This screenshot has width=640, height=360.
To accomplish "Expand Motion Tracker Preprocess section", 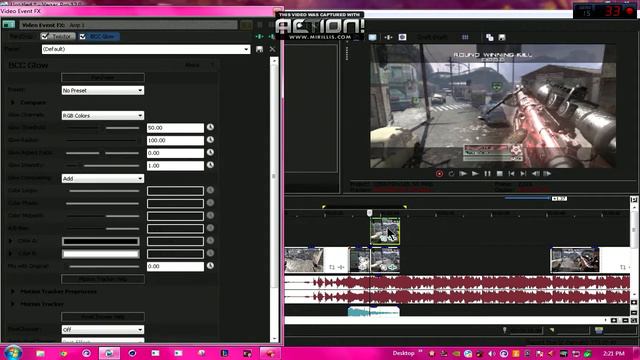I will click(x=12, y=291).
